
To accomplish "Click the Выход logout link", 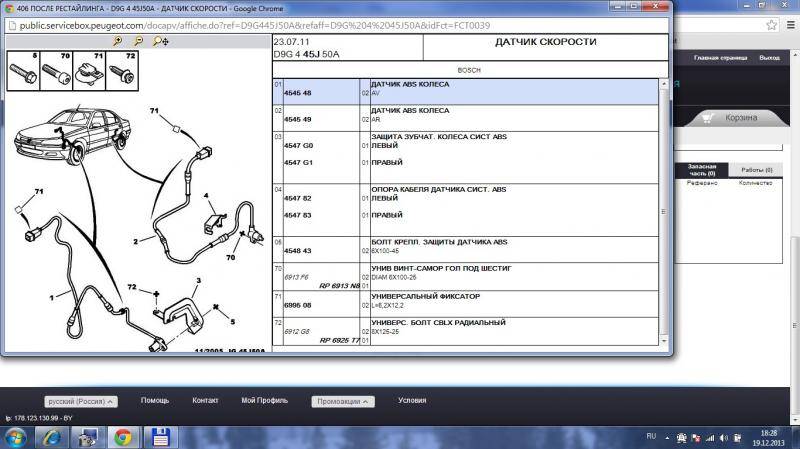I will [769, 59].
